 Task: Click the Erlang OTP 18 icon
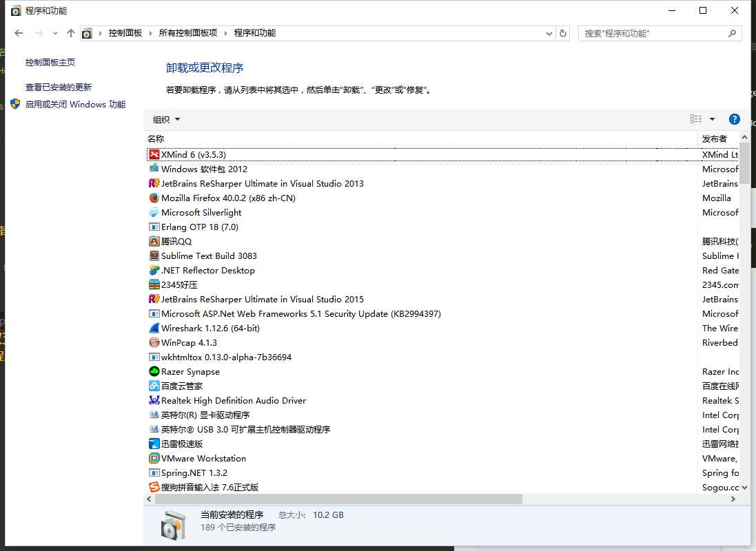(x=154, y=227)
